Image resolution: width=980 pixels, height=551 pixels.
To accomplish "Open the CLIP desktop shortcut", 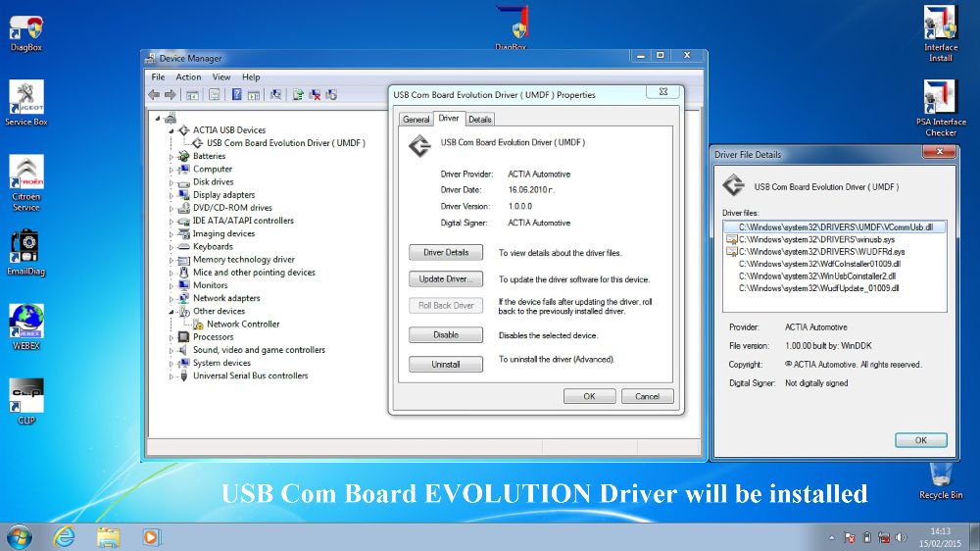I will [26, 402].
